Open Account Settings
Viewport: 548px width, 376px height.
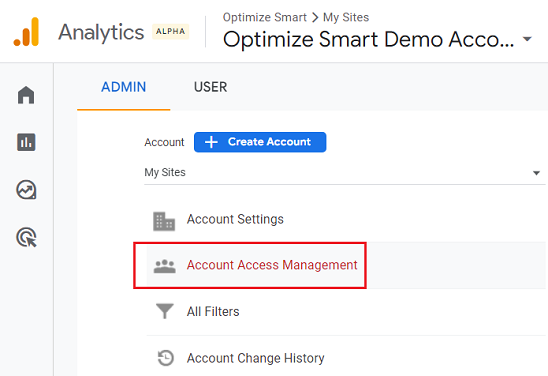pos(235,219)
